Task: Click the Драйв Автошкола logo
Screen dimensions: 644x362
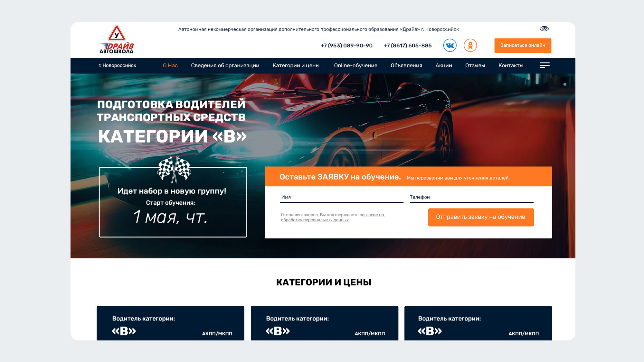Action: 117,40
